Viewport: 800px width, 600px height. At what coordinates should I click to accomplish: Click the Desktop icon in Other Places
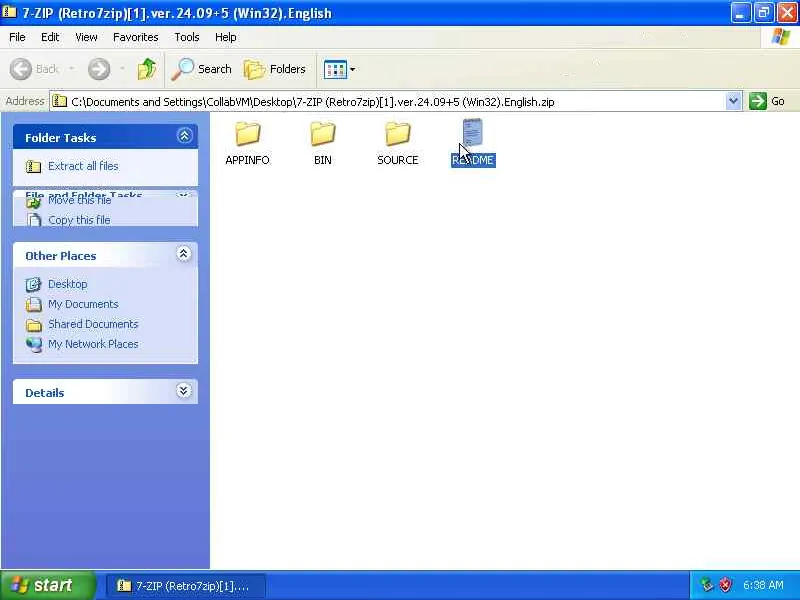click(x=34, y=284)
